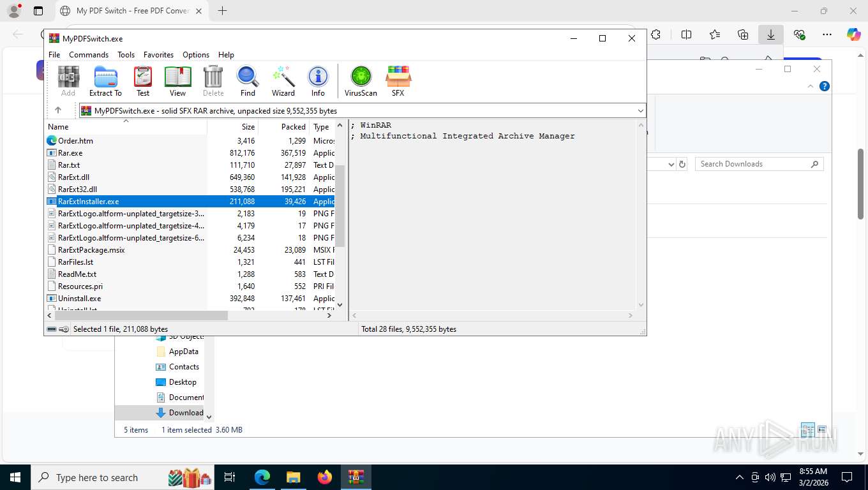Image resolution: width=868 pixels, height=490 pixels.
Task: Open Edge collections icon
Action: tap(742, 34)
